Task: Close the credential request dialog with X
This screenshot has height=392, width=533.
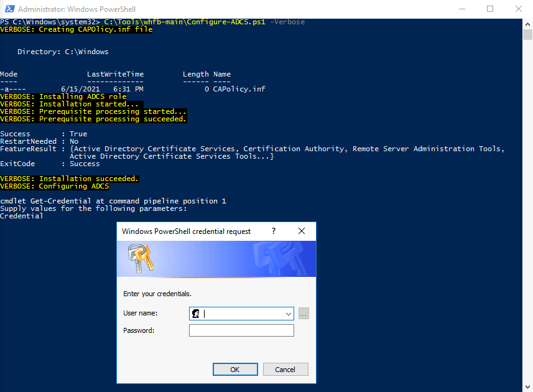Action: pyautogui.click(x=302, y=231)
